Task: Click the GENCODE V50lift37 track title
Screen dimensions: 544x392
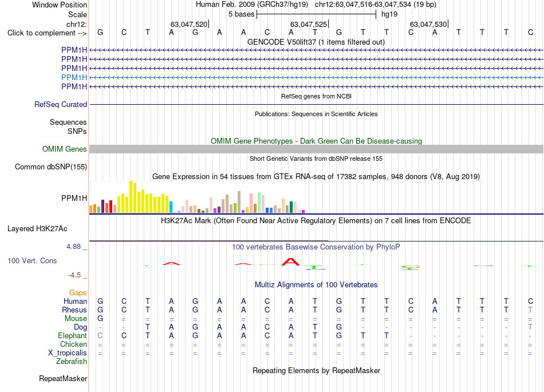Action: pyautogui.click(x=316, y=42)
